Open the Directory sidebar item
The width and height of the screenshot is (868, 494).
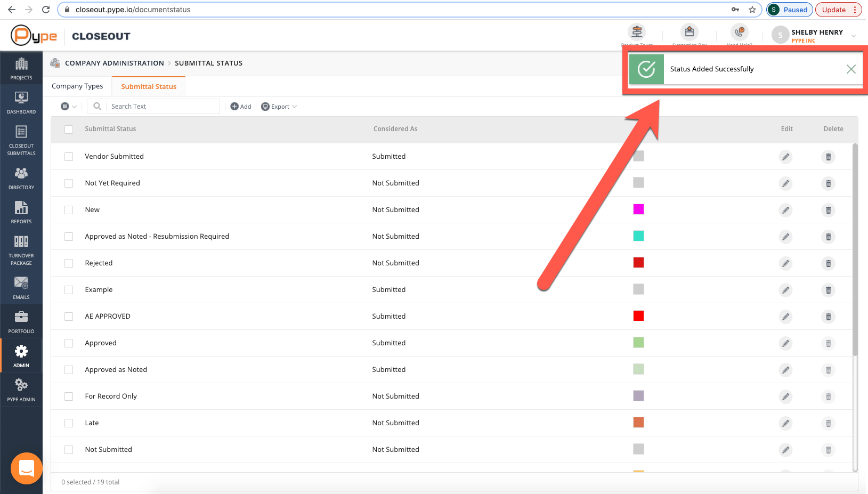click(21, 178)
